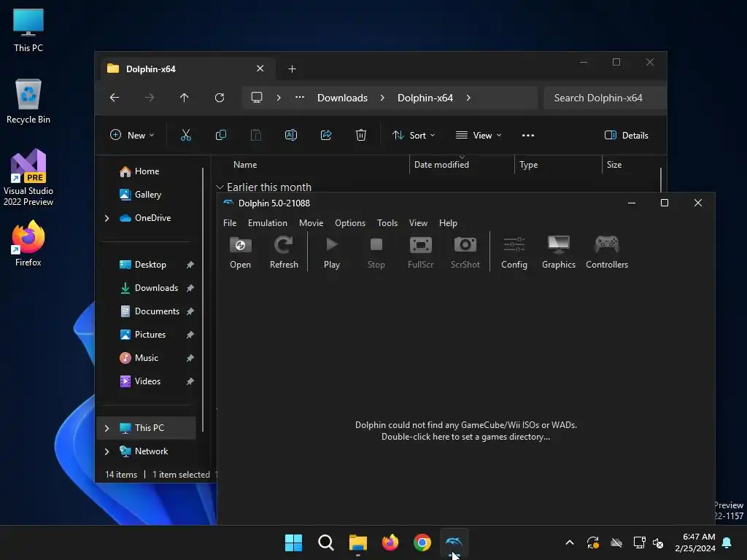
Task: Open the Options menu in Dolphin
Action: [349, 223]
